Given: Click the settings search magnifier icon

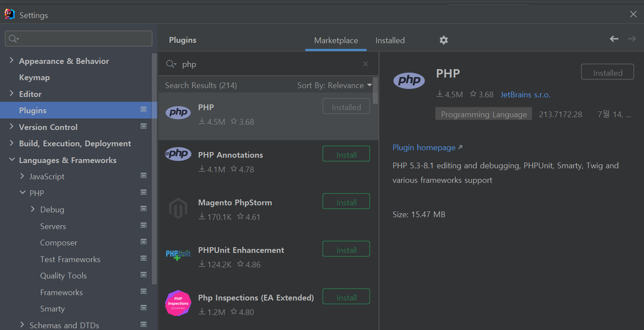Looking at the screenshot, I should point(13,39).
